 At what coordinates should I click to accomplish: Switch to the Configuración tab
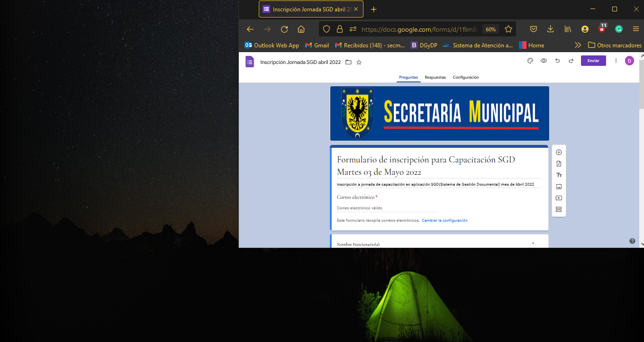point(465,77)
